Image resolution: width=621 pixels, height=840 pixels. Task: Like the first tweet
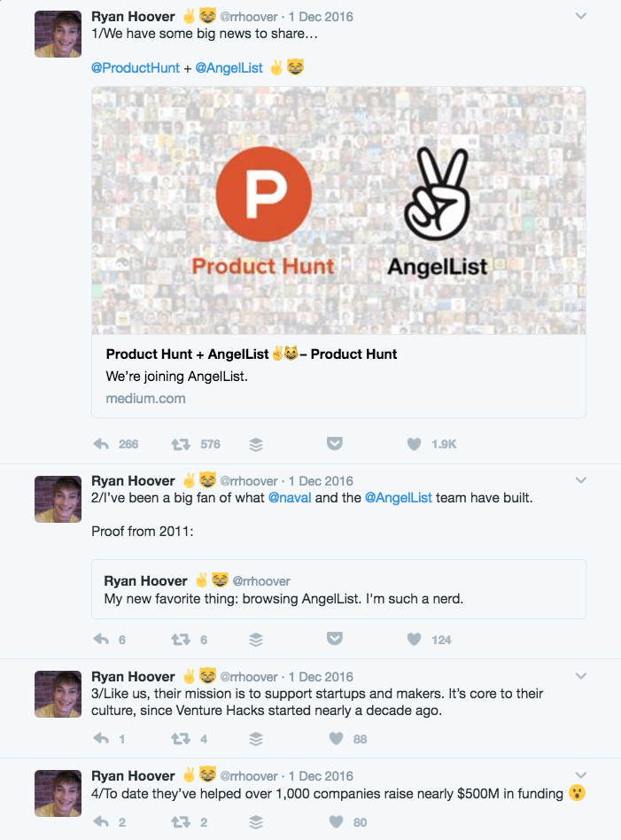coord(413,443)
